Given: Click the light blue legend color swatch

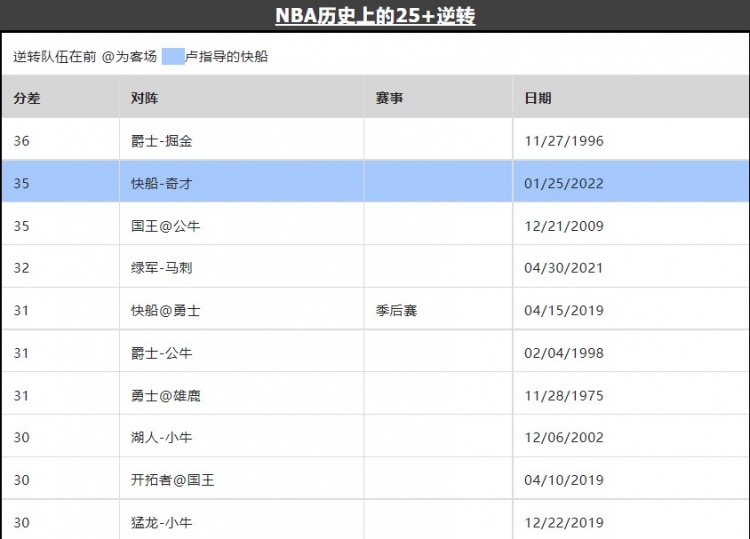Looking at the screenshot, I should 173,56.
